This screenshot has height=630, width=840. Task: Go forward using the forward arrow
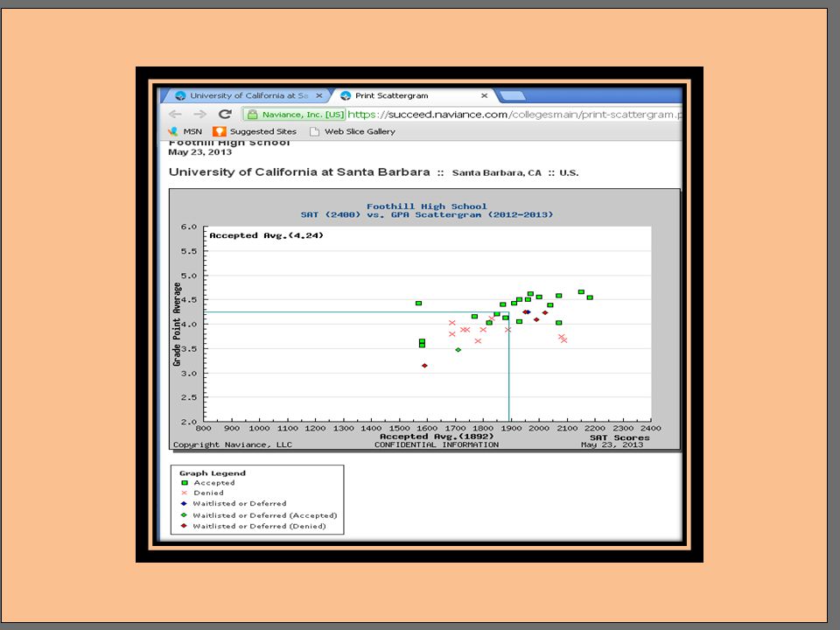199,114
